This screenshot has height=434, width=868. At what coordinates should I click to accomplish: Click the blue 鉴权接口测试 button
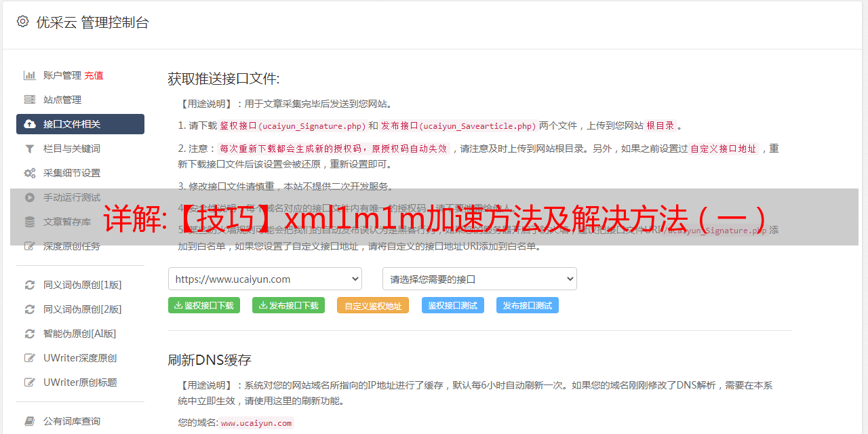(453, 305)
